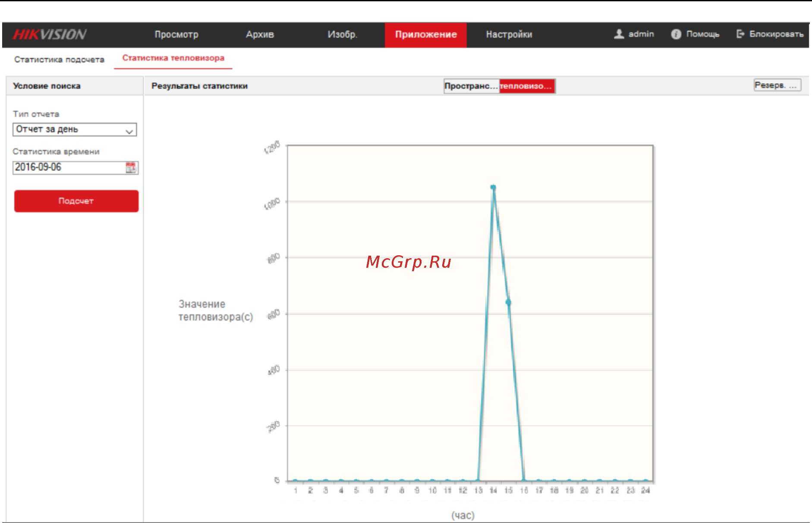
Task: Click the (час) axis title
Action: pos(463,515)
